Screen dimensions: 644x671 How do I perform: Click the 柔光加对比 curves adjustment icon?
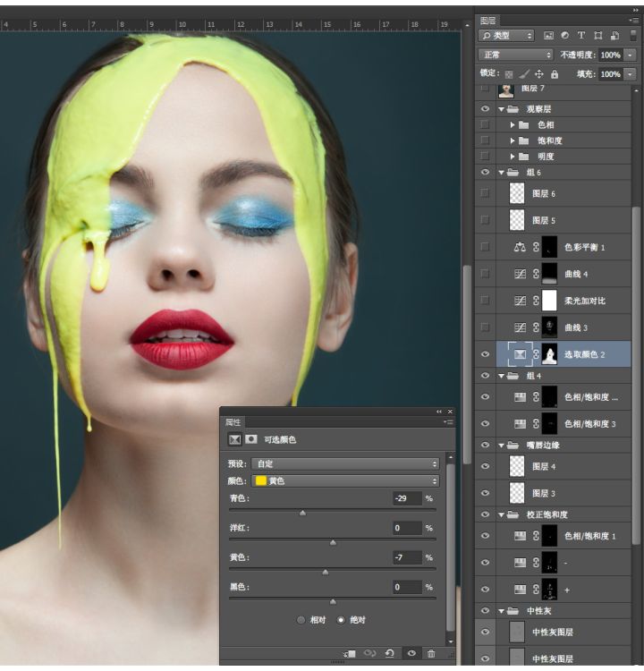[520, 301]
